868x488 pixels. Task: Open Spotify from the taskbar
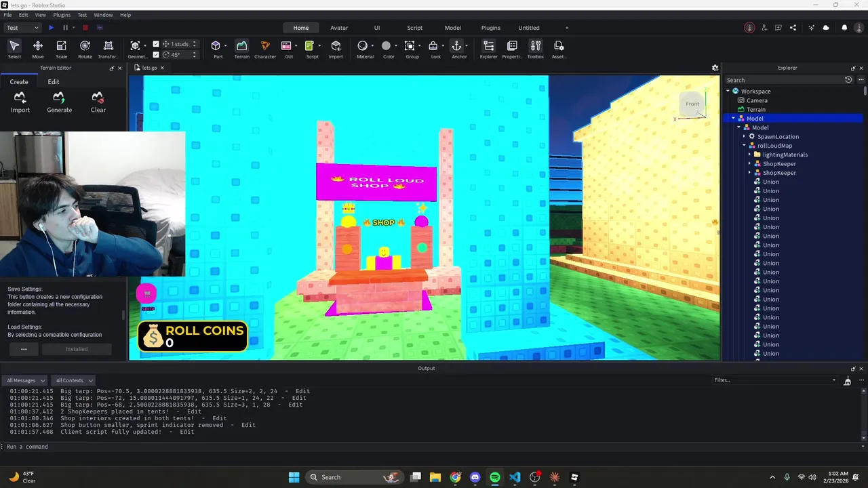[495, 477]
